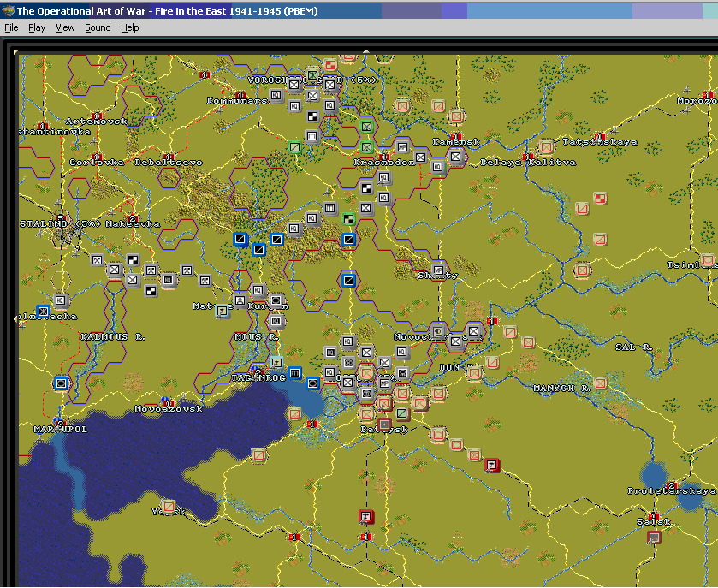Select the unit counter left of Tatsinskaya
This screenshot has height=588, width=718.
[546, 146]
